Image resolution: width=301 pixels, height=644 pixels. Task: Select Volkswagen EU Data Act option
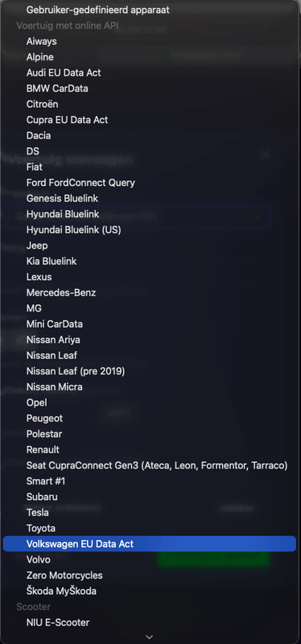tap(150, 544)
